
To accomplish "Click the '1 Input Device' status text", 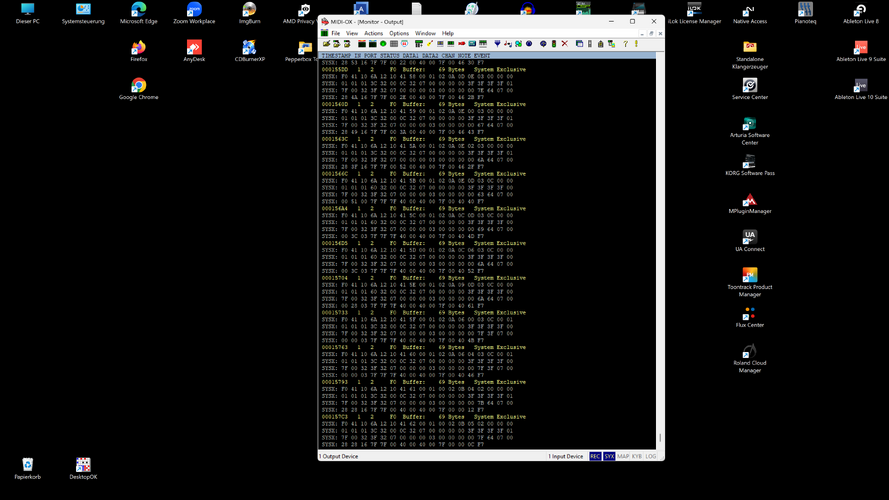I will click(566, 456).
